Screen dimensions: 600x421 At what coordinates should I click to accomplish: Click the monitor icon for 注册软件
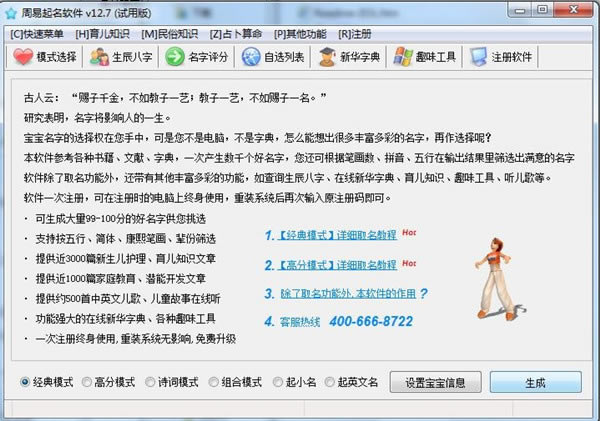click(x=478, y=57)
